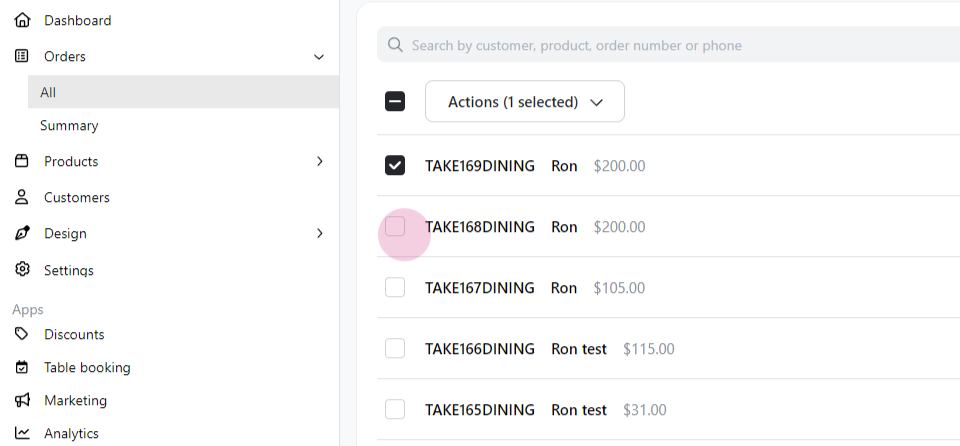
Task: Click customer Ron on TAKE169DINING row
Action: (564, 166)
